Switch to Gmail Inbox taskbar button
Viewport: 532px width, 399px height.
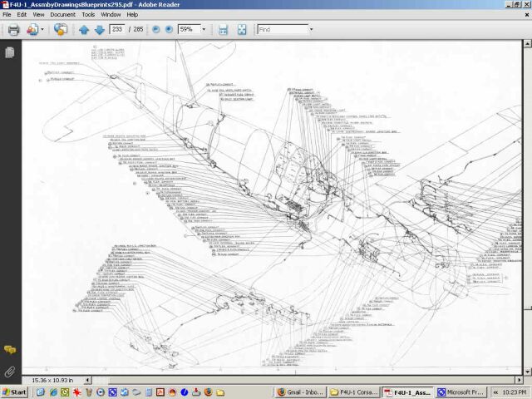pyautogui.click(x=299, y=392)
